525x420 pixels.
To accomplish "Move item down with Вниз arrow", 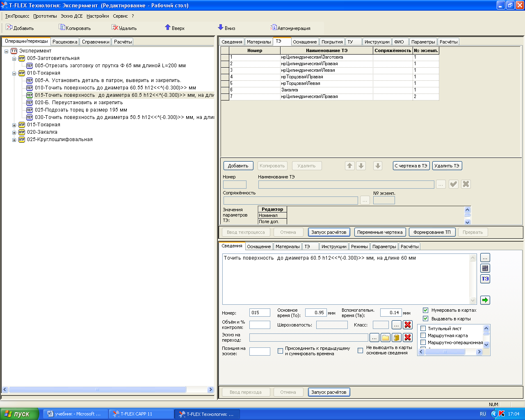I will (221, 27).
